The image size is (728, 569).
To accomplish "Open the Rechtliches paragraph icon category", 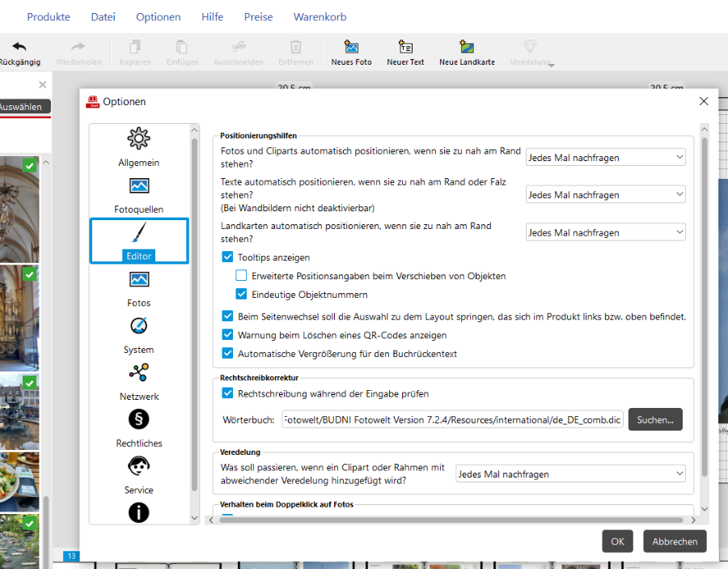I will [x=139, y=428].
